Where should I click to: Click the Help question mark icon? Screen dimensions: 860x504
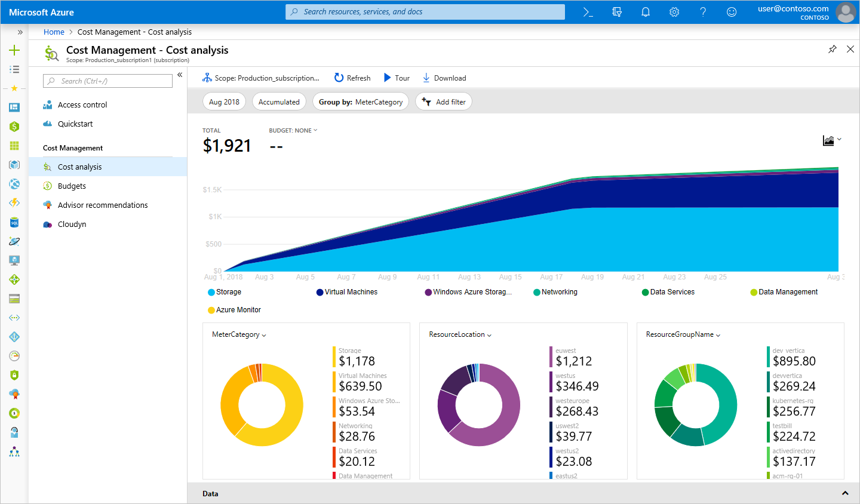pos(703,12)
